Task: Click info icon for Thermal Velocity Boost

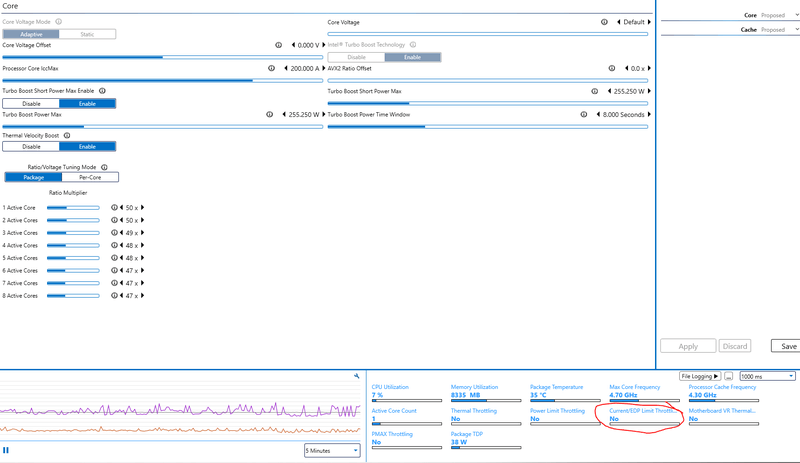Action: 67,136
